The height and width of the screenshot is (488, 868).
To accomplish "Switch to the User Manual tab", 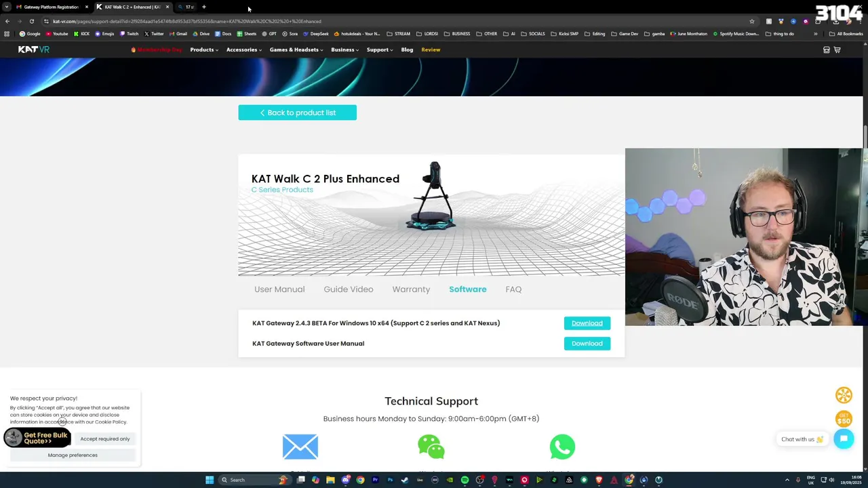I will [x=279, y=289].
